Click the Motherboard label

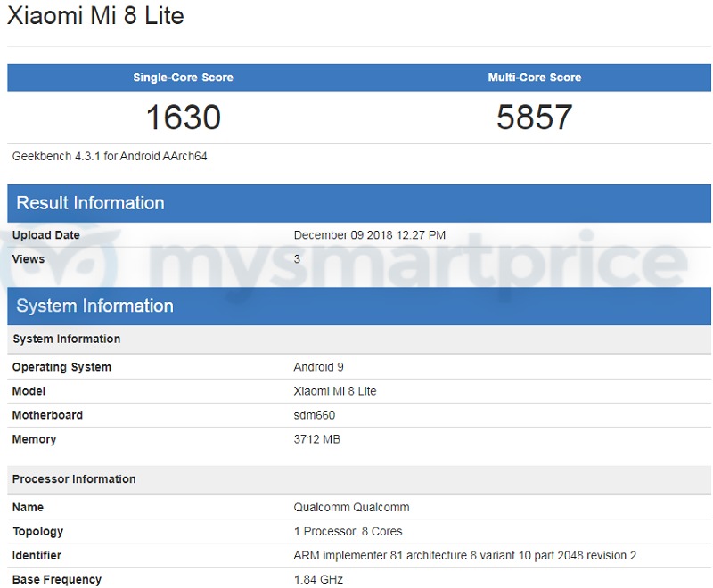[47, 415]
